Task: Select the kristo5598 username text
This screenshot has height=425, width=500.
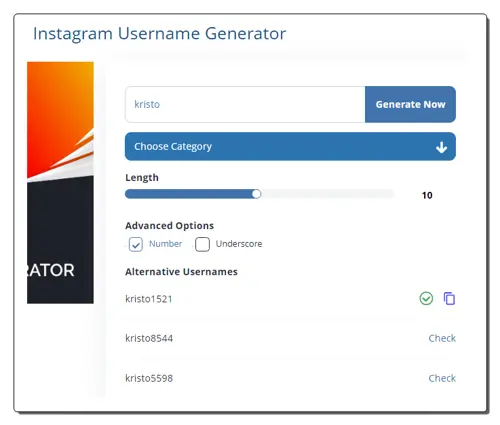Action: click(x=149, y=378)
